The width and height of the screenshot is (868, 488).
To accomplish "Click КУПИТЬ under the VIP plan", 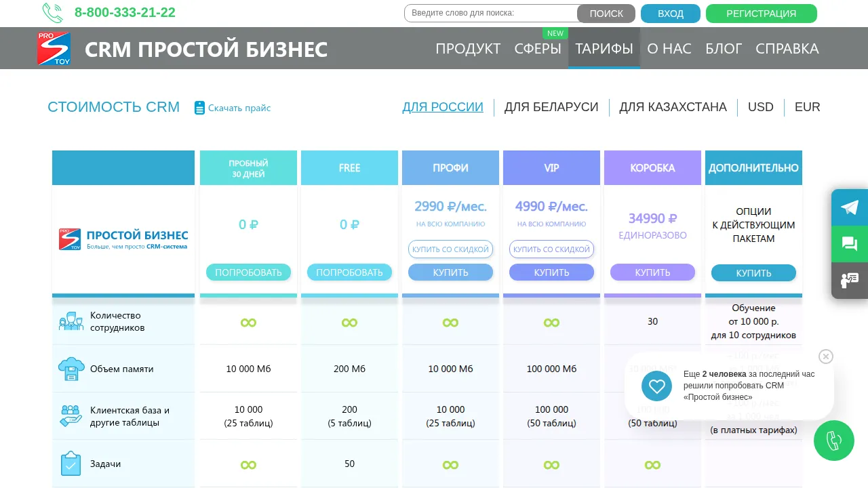I will (551, 272).
